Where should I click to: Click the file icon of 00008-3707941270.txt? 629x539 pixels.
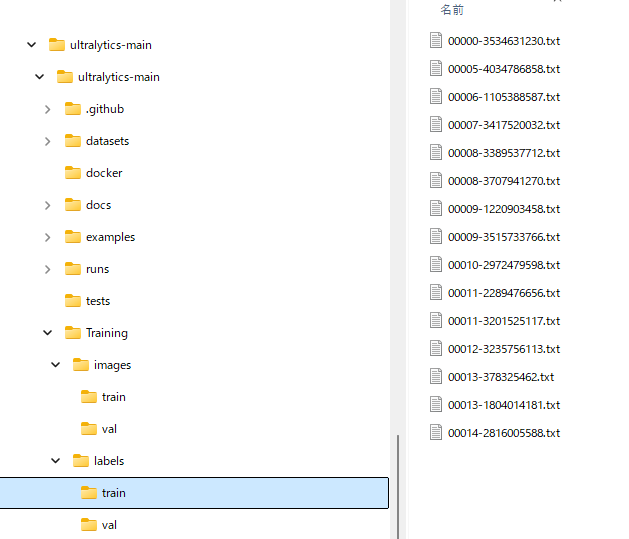point(436,181)
